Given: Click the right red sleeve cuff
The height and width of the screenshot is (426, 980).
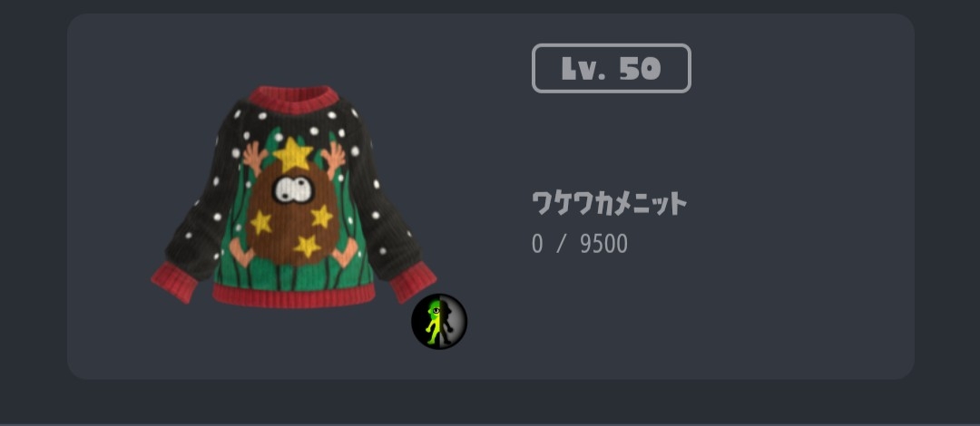Looking at the screenshot, I should (x=413, y=282).
